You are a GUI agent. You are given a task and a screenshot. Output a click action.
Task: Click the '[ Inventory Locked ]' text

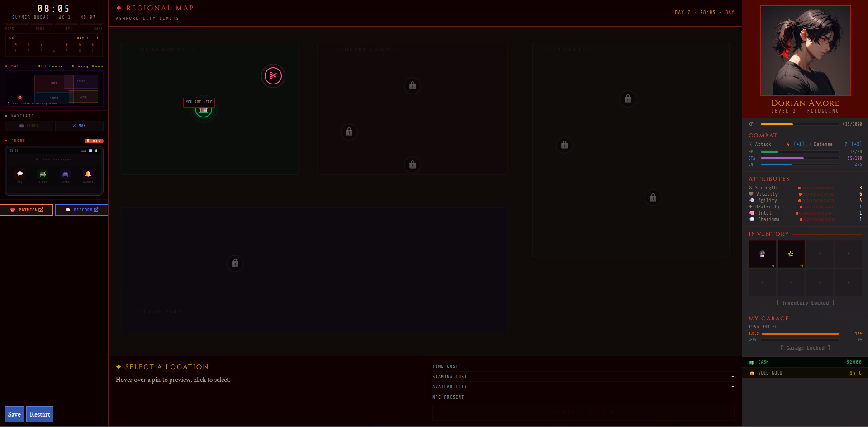point(806,303)
